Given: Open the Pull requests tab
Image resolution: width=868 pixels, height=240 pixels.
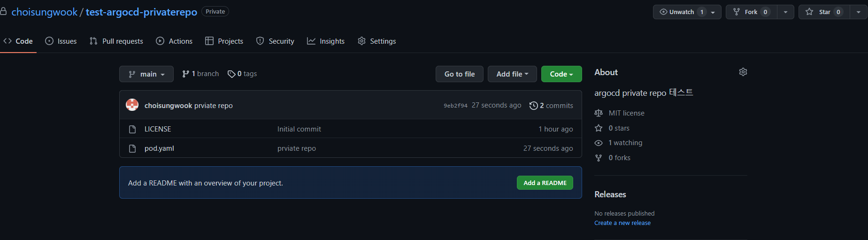Looking at the screenshot, I should pyautogui.click(x=116, y=41).
